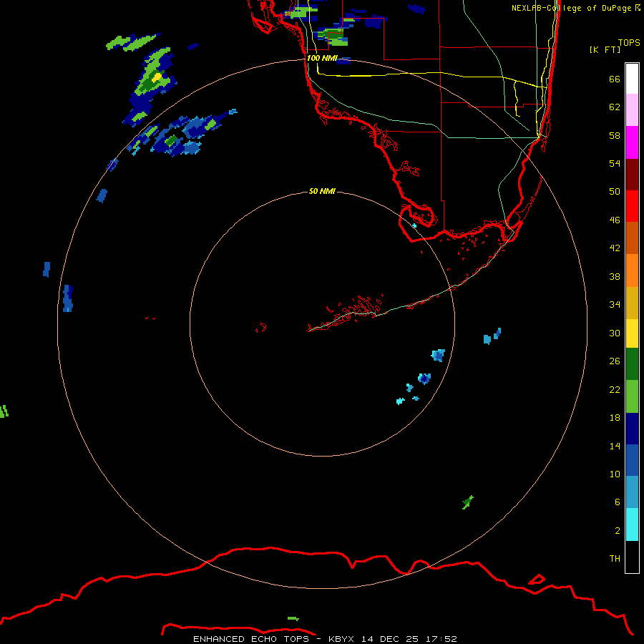Click the legend value 22
This screenshot has width=644, height=644.
coord(615,389)
